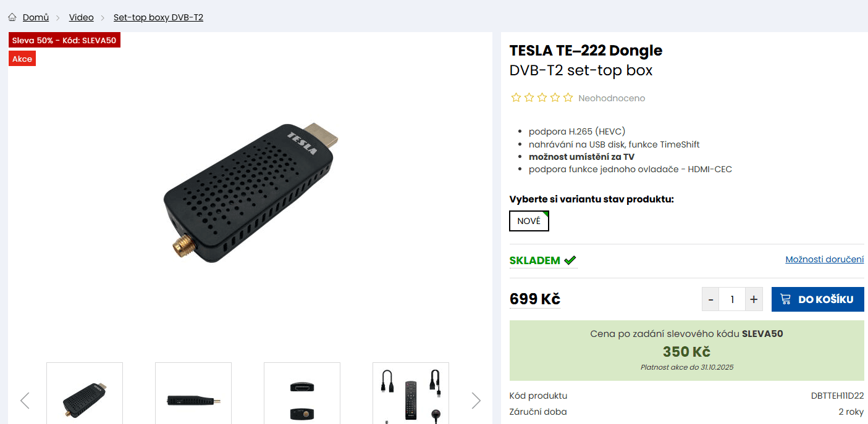Image resolution: width=868 pixels, height=424 pixels.
Task: Click the green in-stock checkmark icon
Action: [x=570, y=260]
